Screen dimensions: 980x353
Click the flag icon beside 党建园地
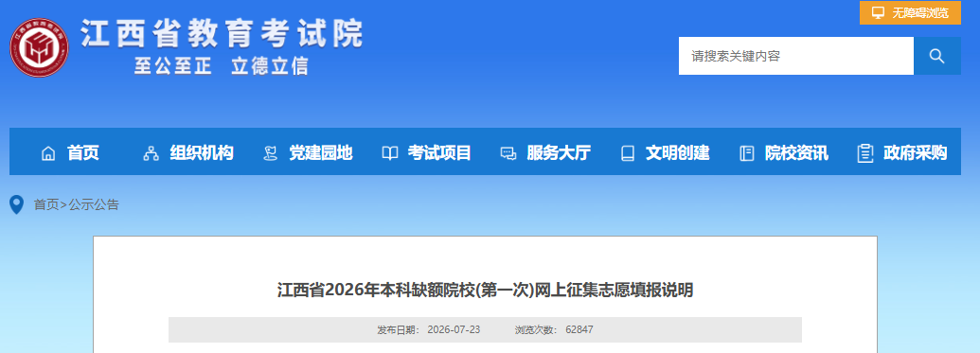tap(270, 153)
